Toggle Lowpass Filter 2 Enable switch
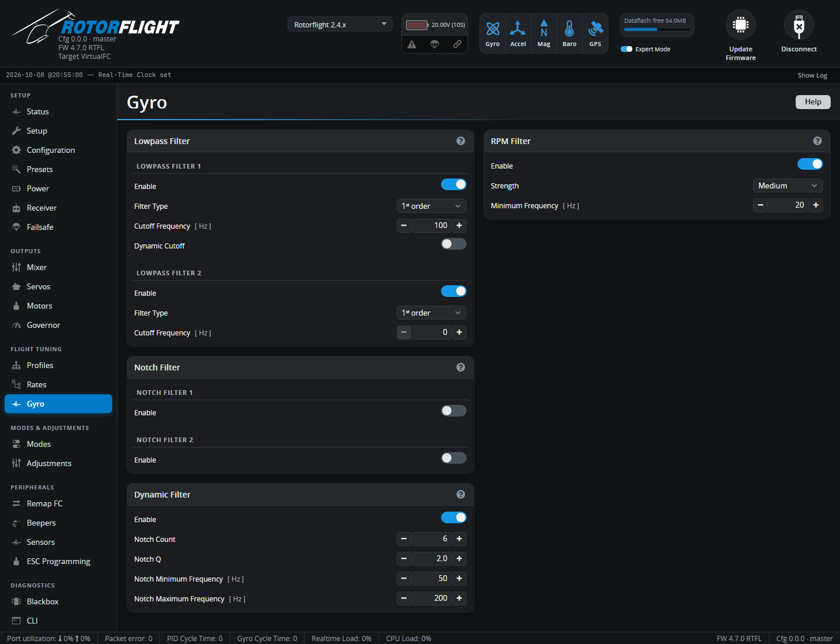 pyautogui.click(x=454, y=291)
